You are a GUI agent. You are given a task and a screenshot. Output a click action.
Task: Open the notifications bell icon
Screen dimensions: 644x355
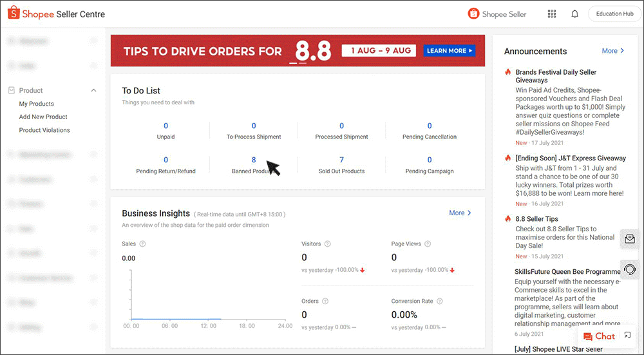(x=575, y=14)
